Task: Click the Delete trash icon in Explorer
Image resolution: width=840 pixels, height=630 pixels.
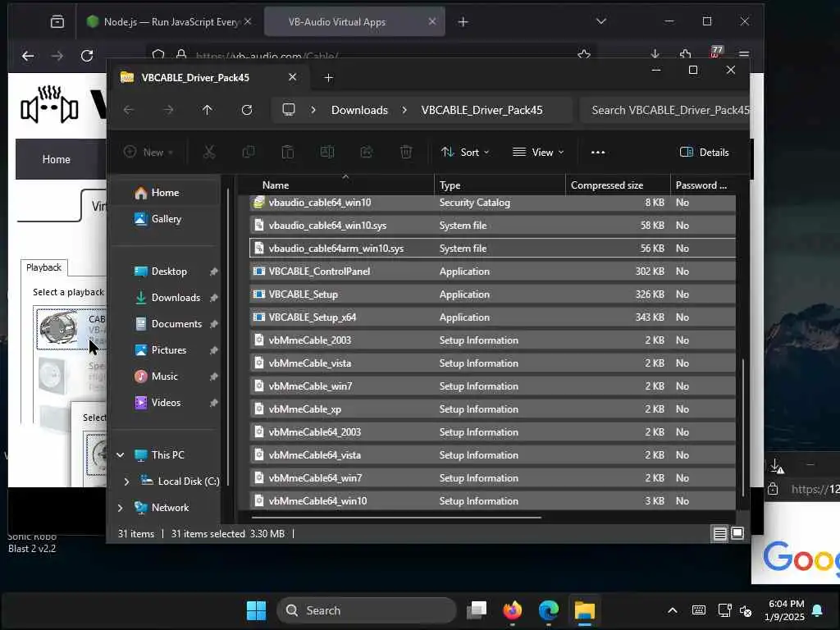Action: [406, 152]
